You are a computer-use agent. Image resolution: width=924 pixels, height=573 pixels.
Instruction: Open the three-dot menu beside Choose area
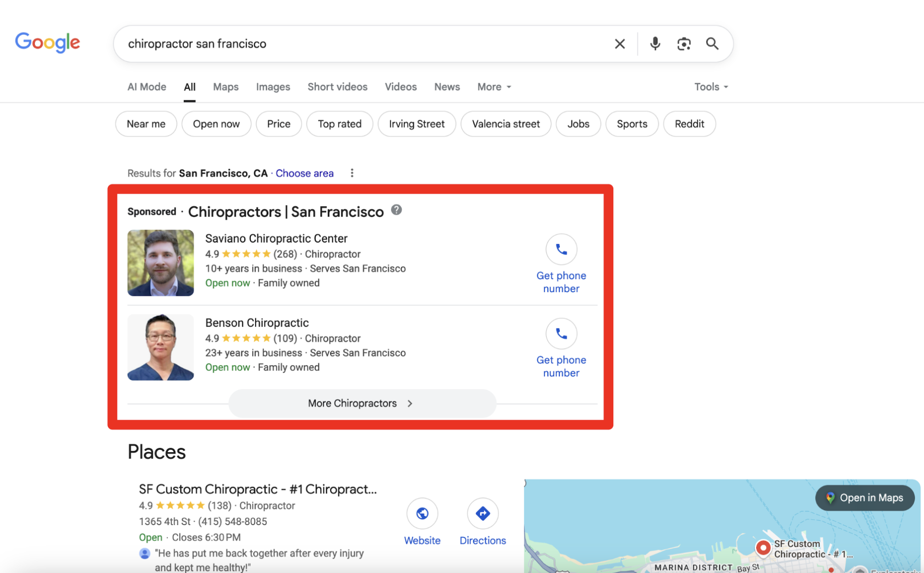point(352,173)
